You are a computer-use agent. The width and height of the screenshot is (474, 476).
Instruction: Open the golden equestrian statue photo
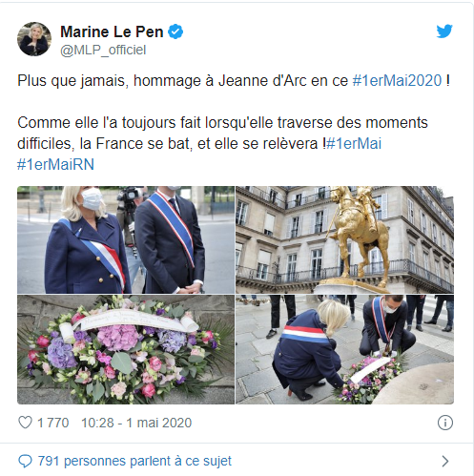pos(344,239)
